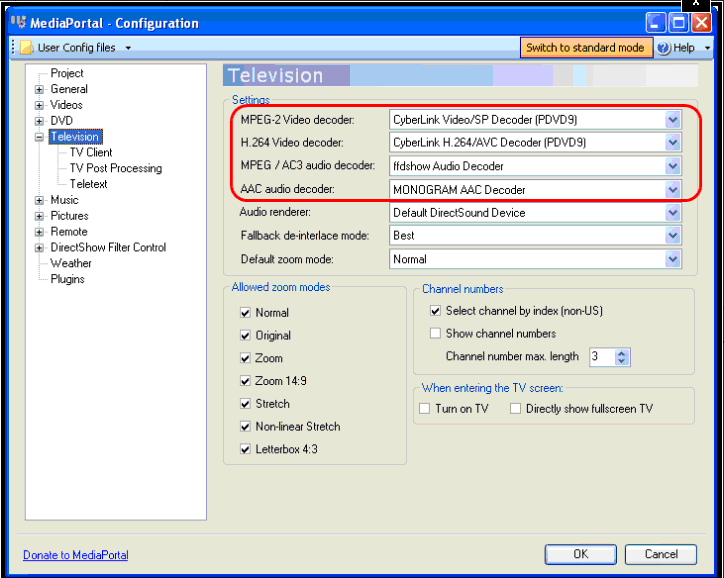Open the AAC audio decoder dropdown
This screenshot has height=578, width=724.
(672, 190)
